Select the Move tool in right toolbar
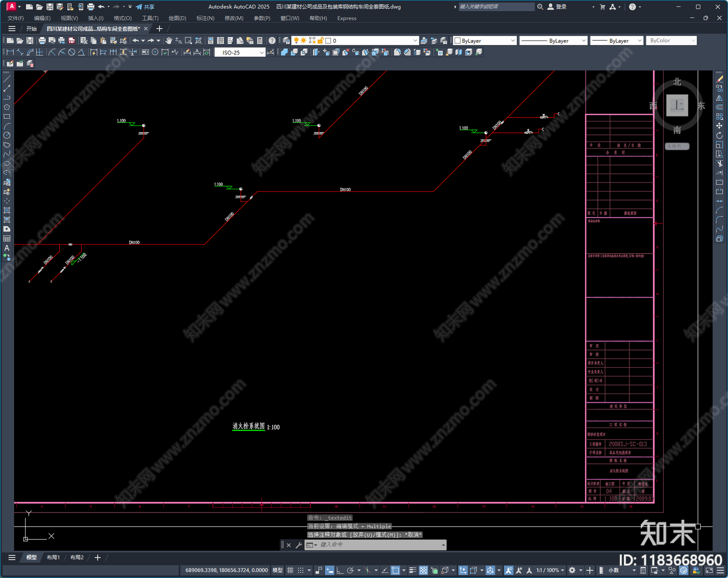Screen dimensions: 728x578 click(x=719, y=126)
